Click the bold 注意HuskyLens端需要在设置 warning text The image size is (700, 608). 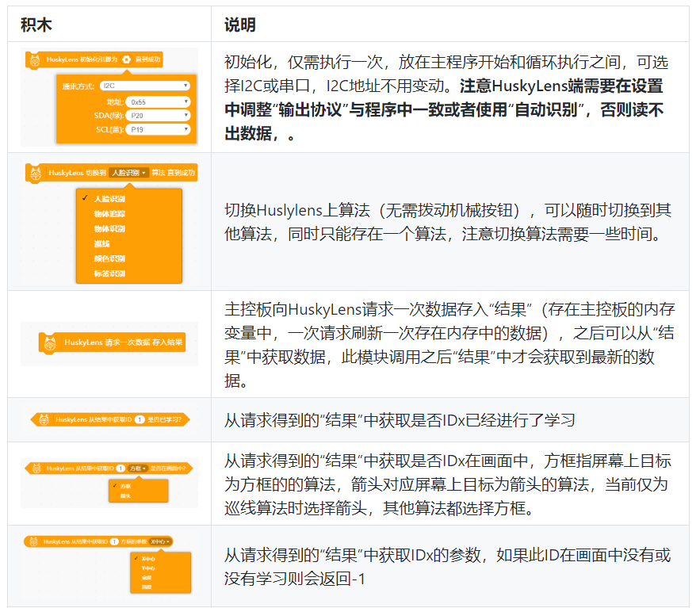point(561,86)
